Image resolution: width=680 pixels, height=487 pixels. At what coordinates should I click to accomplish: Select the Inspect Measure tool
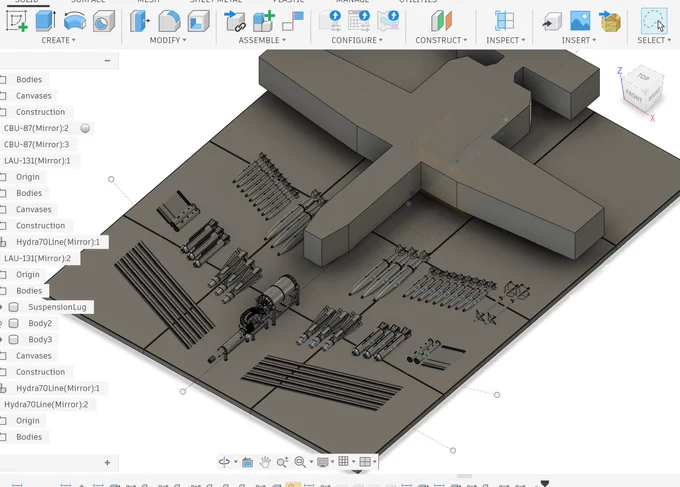pyautogui.click(x=504, y=21)
